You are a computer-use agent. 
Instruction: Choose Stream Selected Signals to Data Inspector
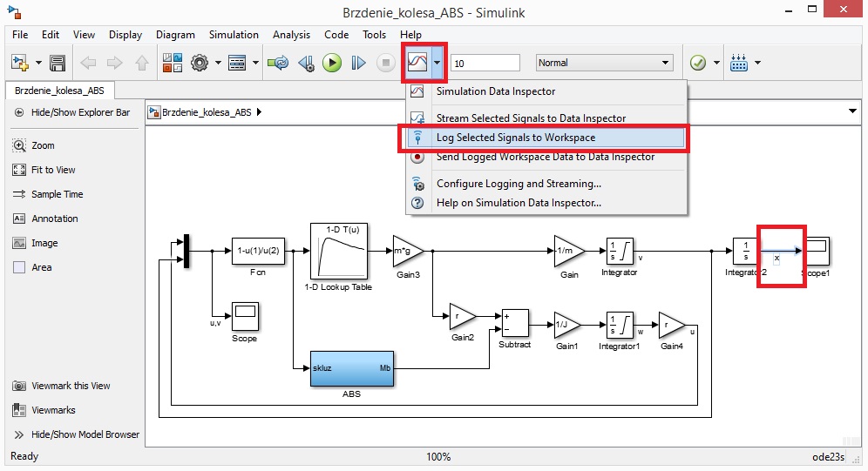coord(547,118)
